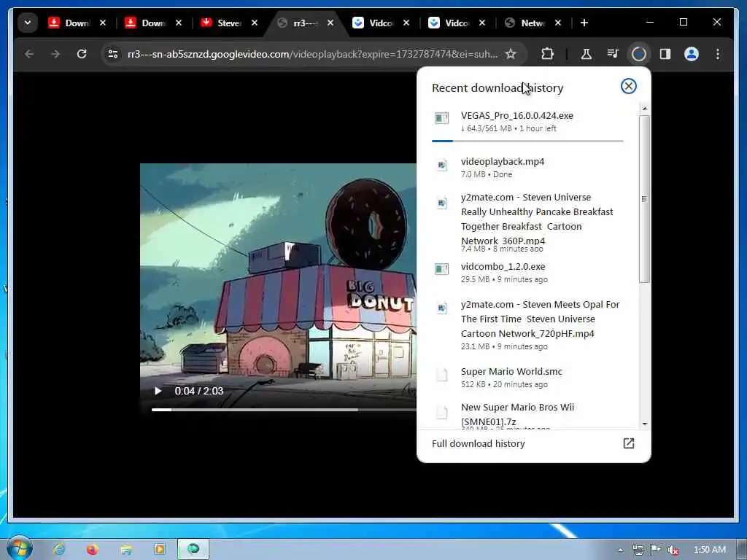Close the Recent download history popup
The height and width of the screenshot is (560, 747).
tap(628, 86)
